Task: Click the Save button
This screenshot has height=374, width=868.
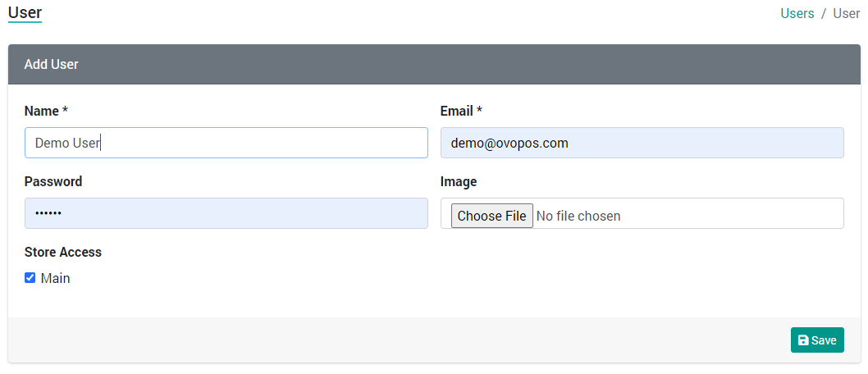Action: tap(817, 340)
